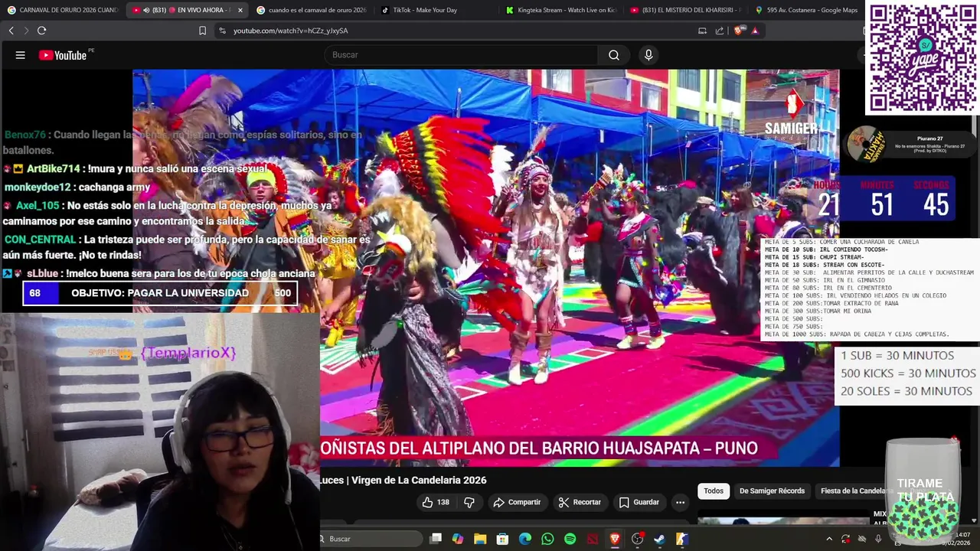980x551 pixels.
Task: Open Steam from the taskbar
Action: 659,539
